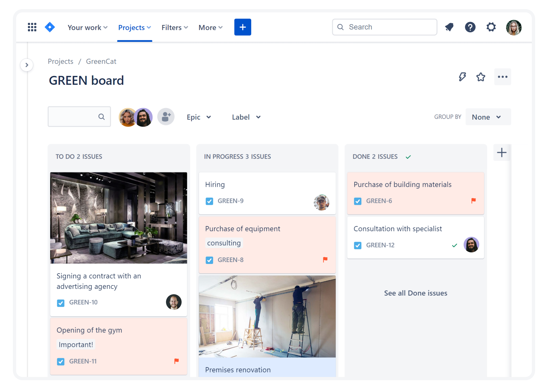
Task: Open the More menu
Action: coord(211,27)
